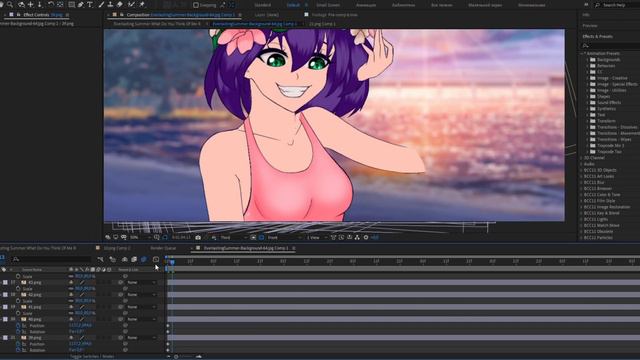The width and height of the screenshot is (640, 360).
Task: Select the Pen tool
Action: (x=80, y=4)
